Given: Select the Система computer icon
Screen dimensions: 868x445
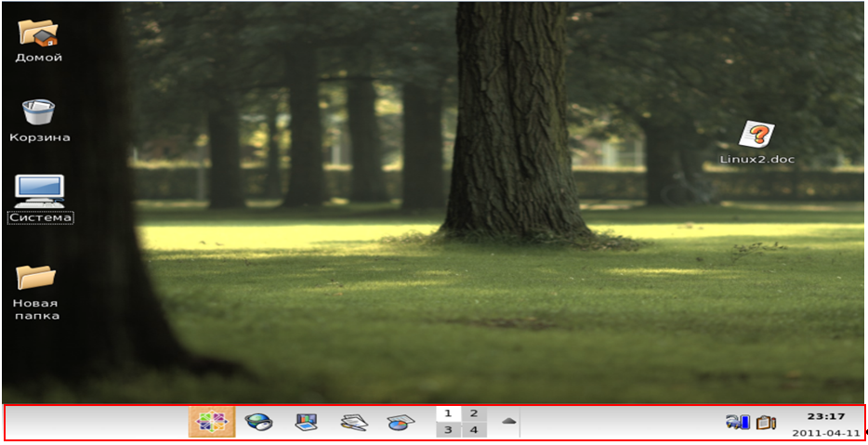Looking at the screenshot, I should point(39,191).
